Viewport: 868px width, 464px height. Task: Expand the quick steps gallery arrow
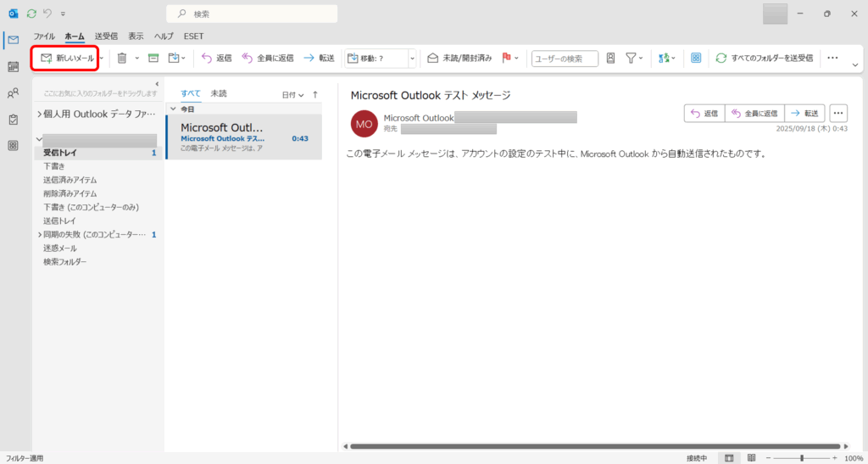tap(413, 58)
